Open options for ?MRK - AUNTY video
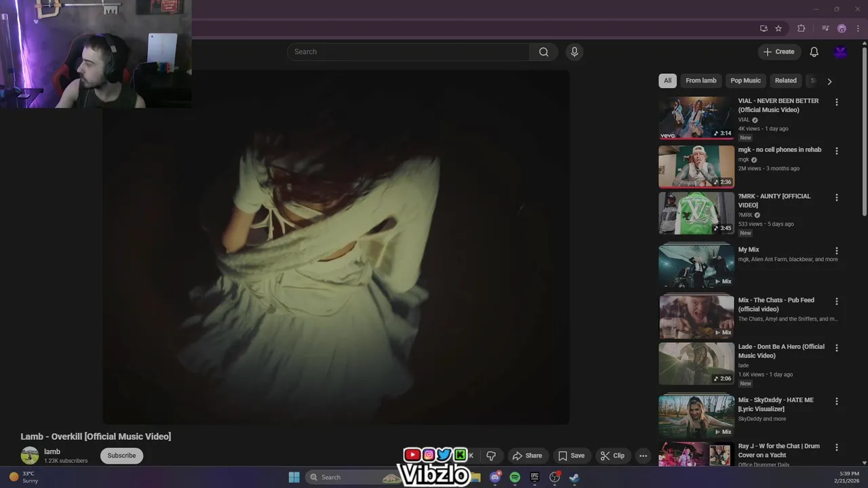This screenshot has width=868, height=488. point(836,198)
